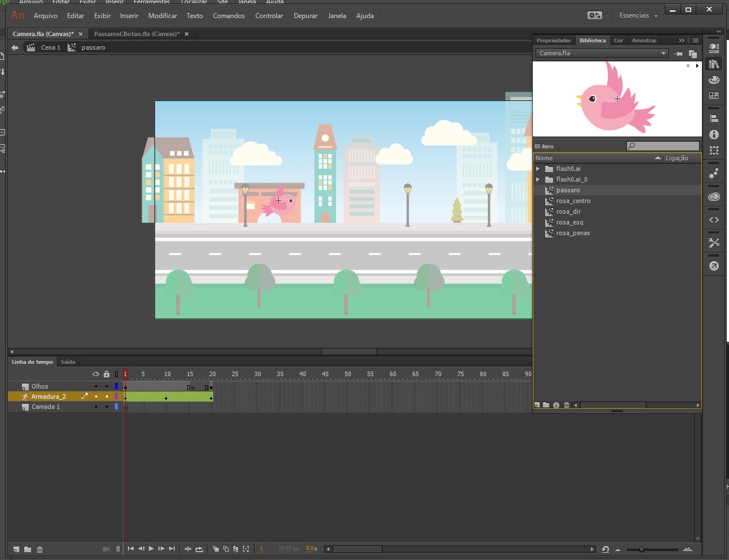Click the back arrow to Cena 1
Image resolution: width=729 pixels, height=560 pixels.
(15, 47)
